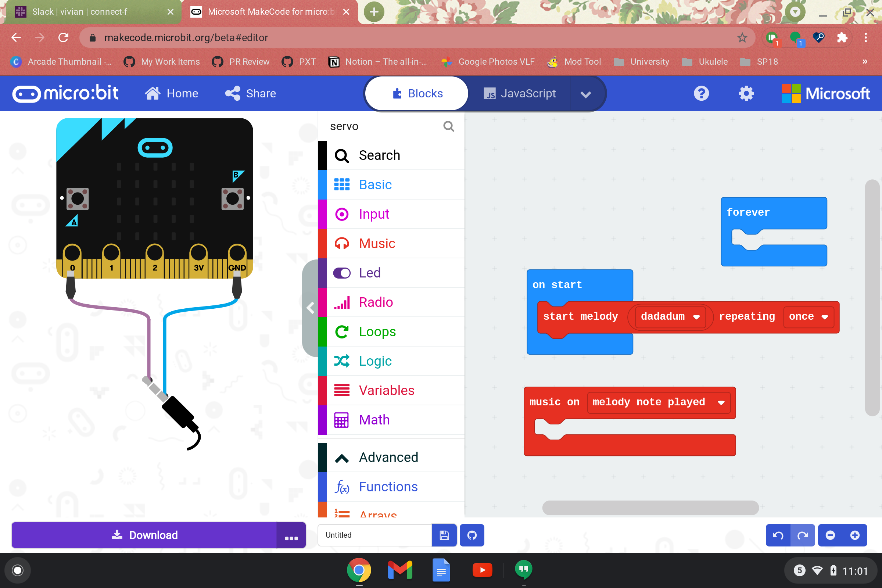
Task: Undo the last editor action
Action: coord(778,535)
